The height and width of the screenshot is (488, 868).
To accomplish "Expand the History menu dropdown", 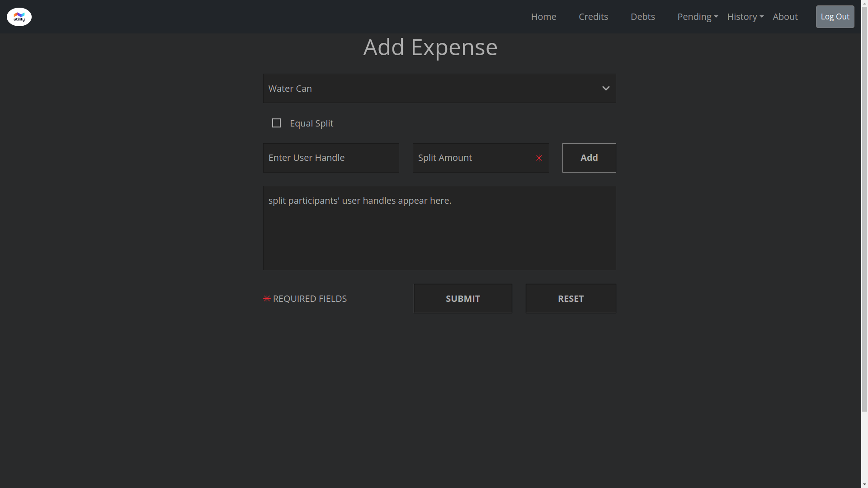I will pos(745,17).
